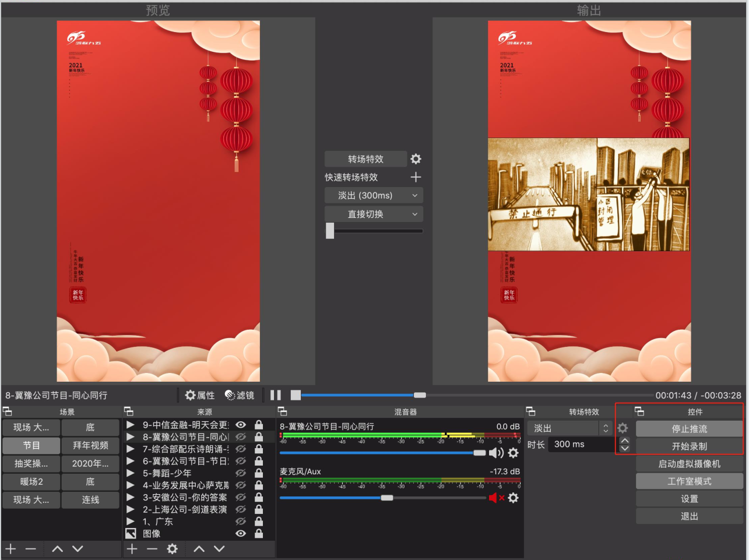
Task: Switch to the 2020年... scene
Action: 90,464
